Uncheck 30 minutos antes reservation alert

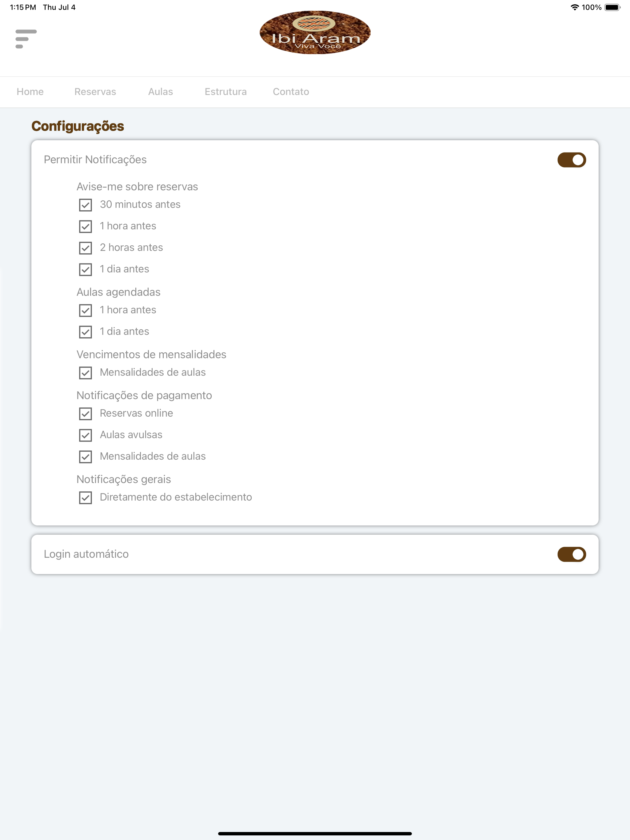click(86, 205)
